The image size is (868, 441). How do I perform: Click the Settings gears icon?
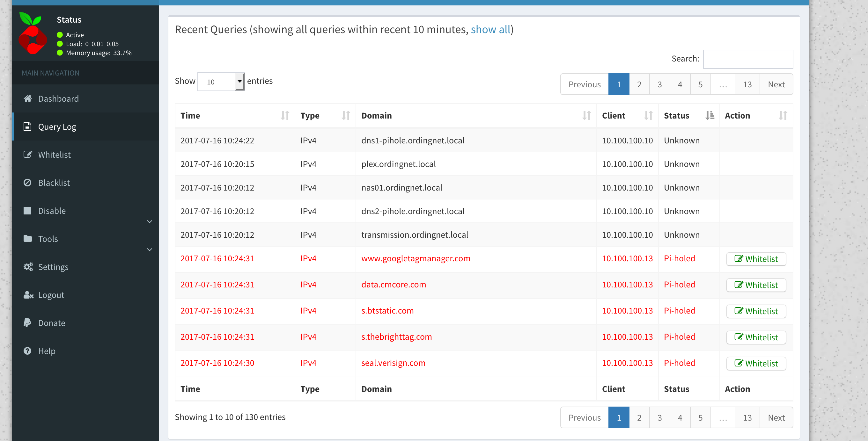(x=28, y=267)
